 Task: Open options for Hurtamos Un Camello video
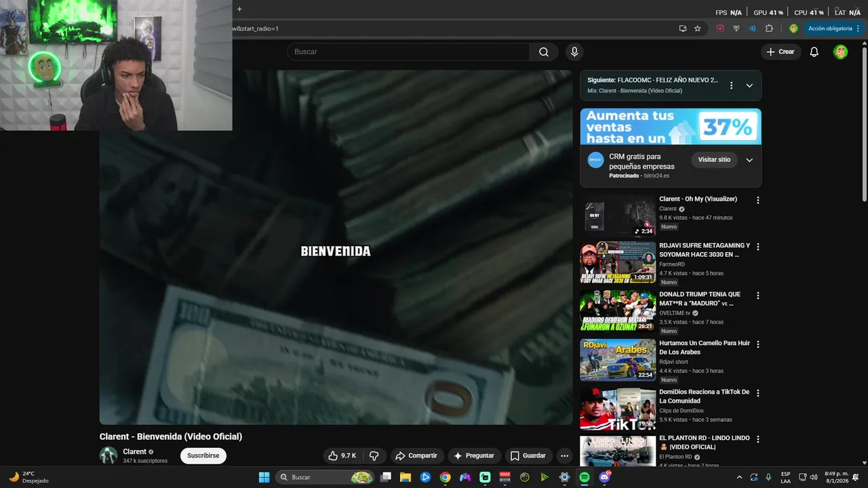click(x=758, y=344)
